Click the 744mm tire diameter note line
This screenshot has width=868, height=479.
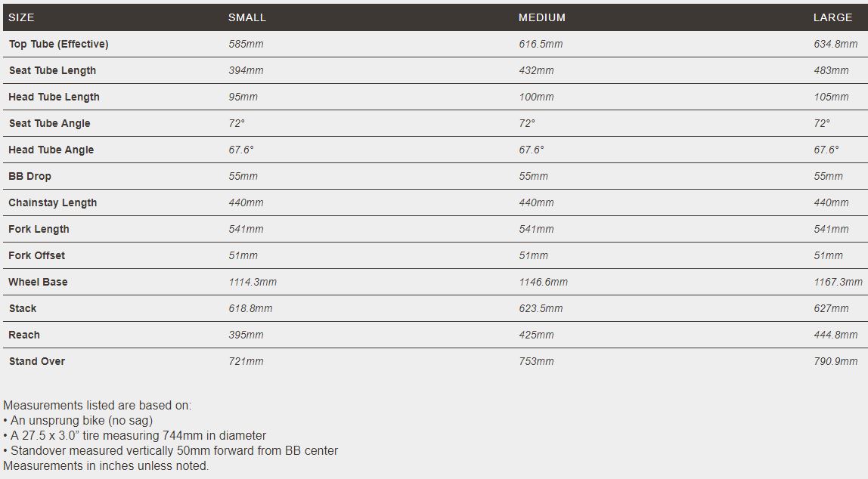click(x=135, y=435)
